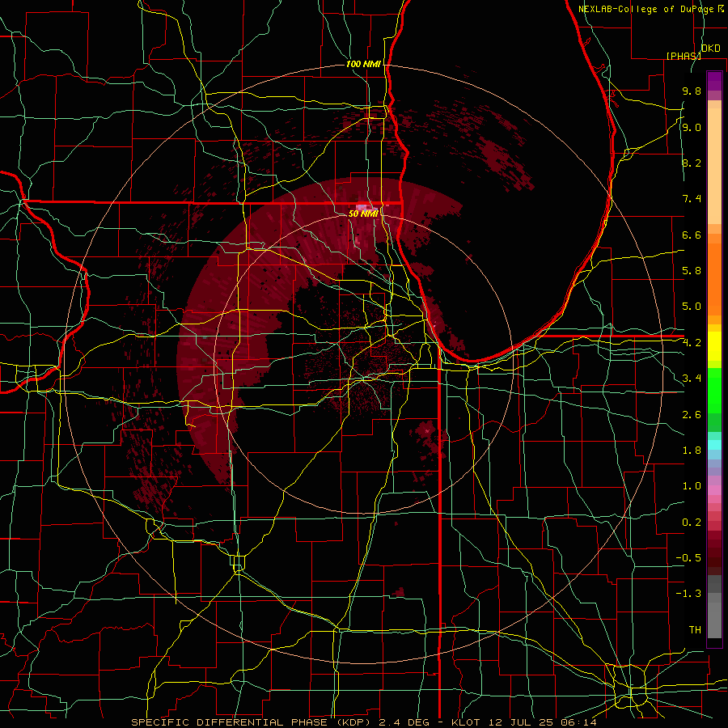Click the 50 NMI range ring label
This screenshot has height=728, width=728.
click(x=363, y=214)
